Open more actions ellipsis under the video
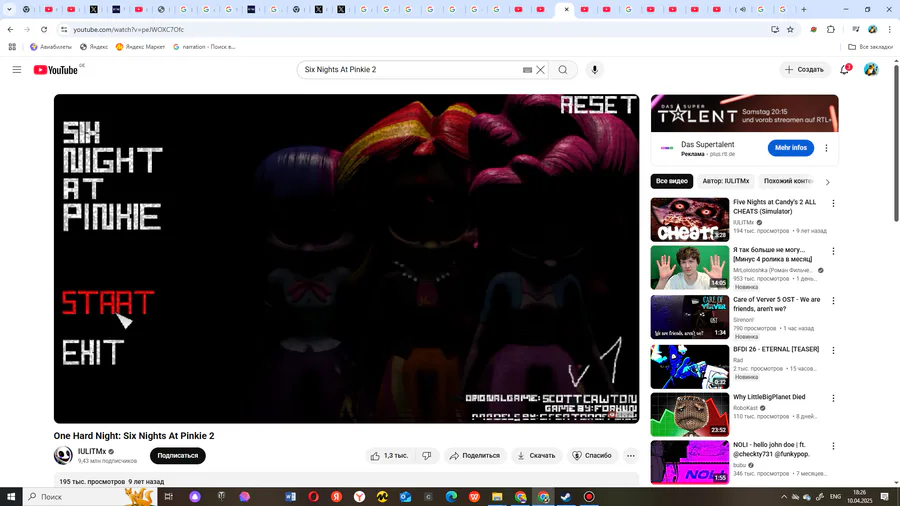Viewport: 900px width, 506px height. click(631, 456)
